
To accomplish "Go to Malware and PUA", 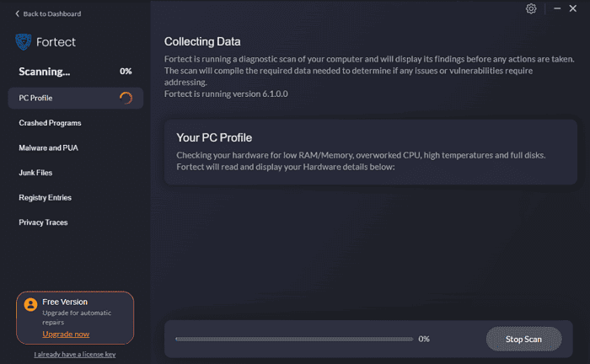I will pos(48,147).
